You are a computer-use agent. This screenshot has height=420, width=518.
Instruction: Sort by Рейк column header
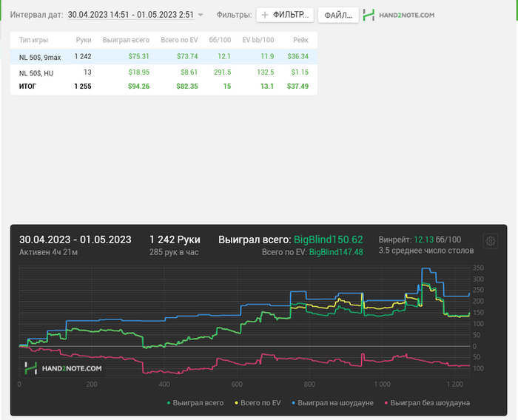point(300,40)
